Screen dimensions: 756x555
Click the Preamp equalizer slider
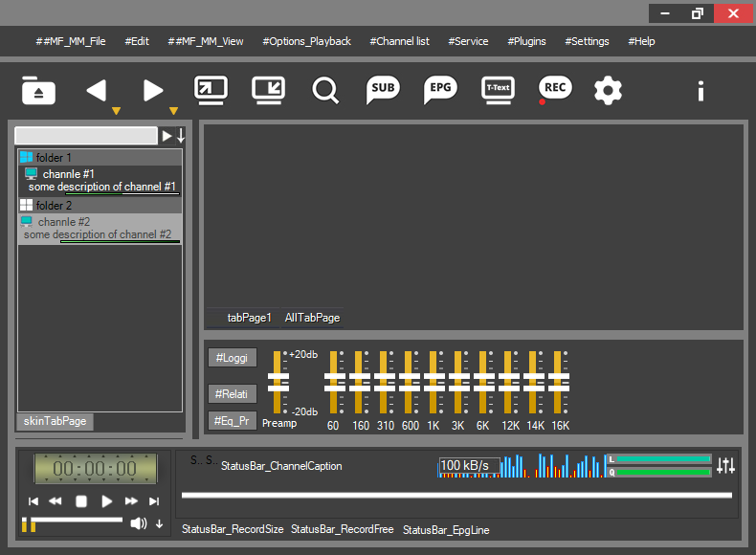point(278,383)
